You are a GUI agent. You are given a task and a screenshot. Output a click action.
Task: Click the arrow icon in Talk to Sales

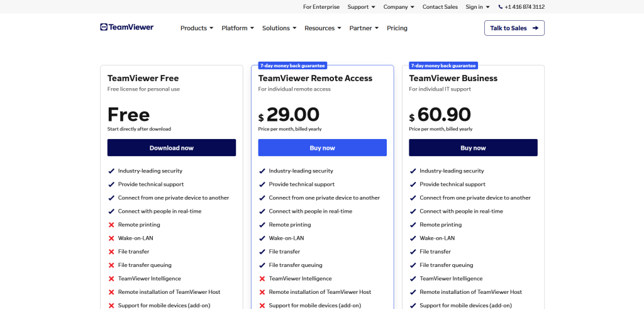[x=535, y=28]
